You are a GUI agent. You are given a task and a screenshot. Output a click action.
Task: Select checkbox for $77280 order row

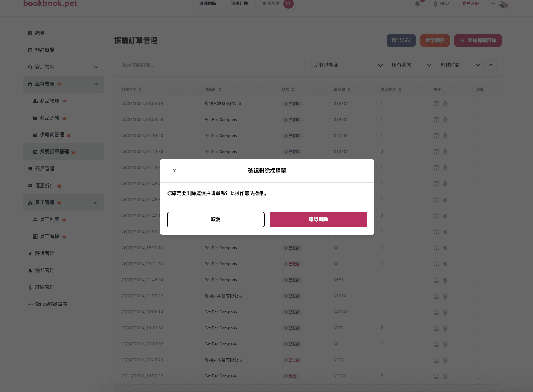click(x=479, y=136)
